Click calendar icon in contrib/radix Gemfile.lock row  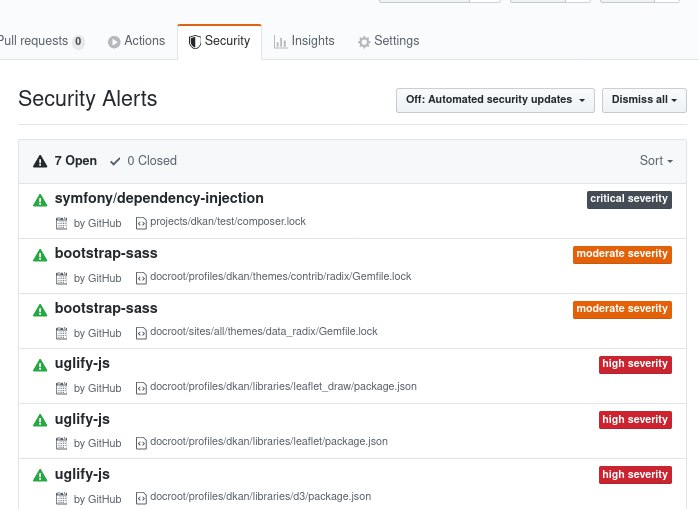pos(62,279)
